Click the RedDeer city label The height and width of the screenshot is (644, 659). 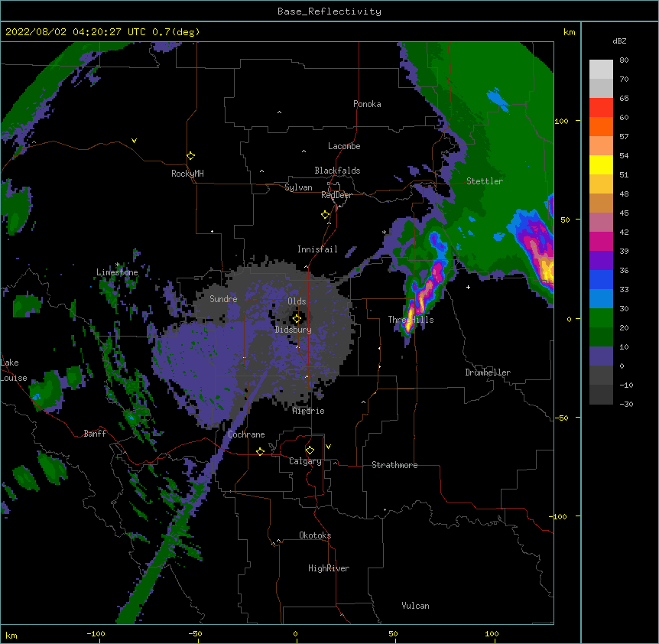point(336,195)
